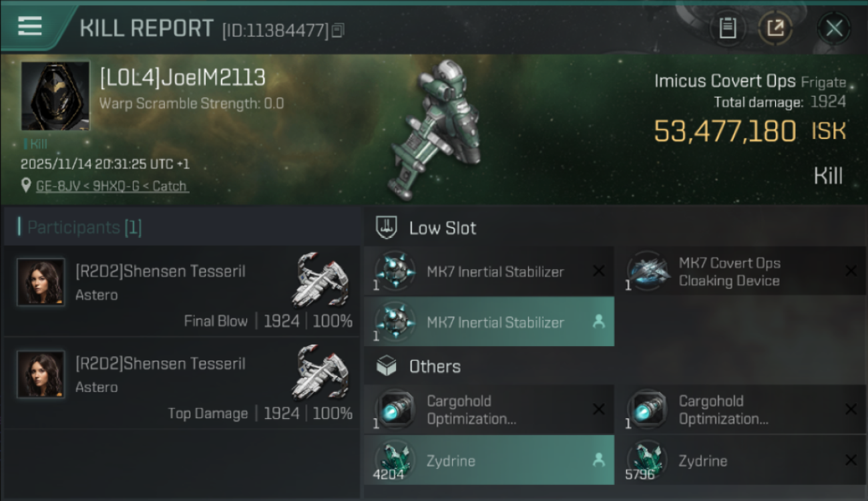The image size is (868, 501).
Task: Select the Top Damage participant row
Action: (x=182, y=383)
